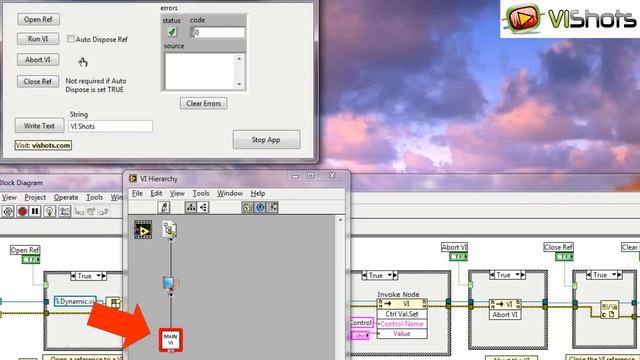Click Retain Wire Values toolbar icon
The height and width of the screenshot is (360, 640).
[64, 211]
